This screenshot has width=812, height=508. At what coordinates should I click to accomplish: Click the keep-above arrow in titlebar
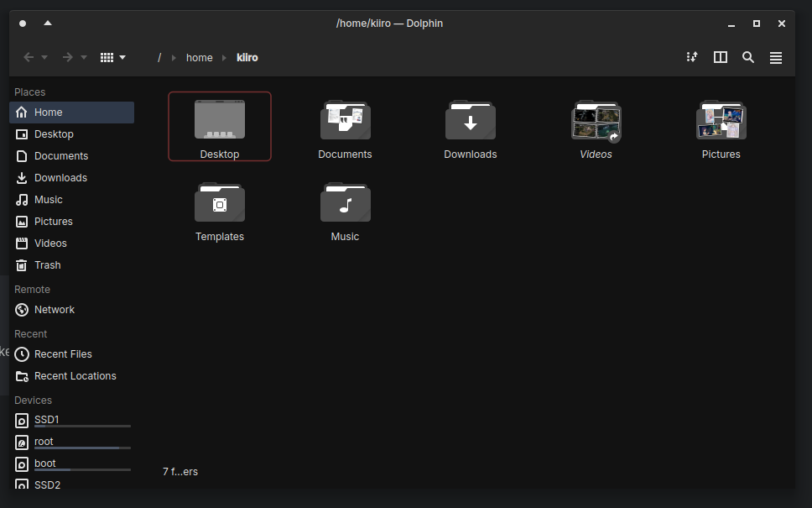pyautogui.click(x=48, y=23)
